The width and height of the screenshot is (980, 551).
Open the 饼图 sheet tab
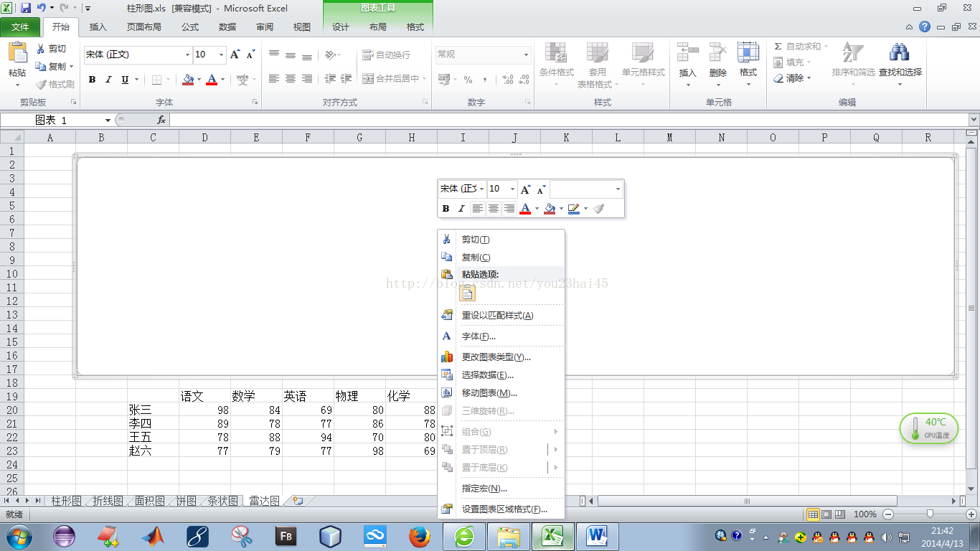tap(187, 501)
